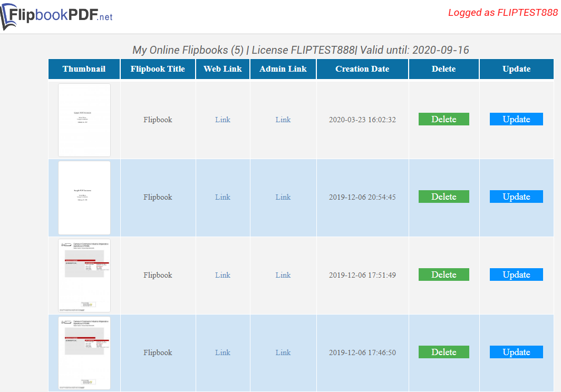Screen dimensions: 561x392
Task: Open Web Link for the 17:46:50 flipbook
Action: click(223, 352)
